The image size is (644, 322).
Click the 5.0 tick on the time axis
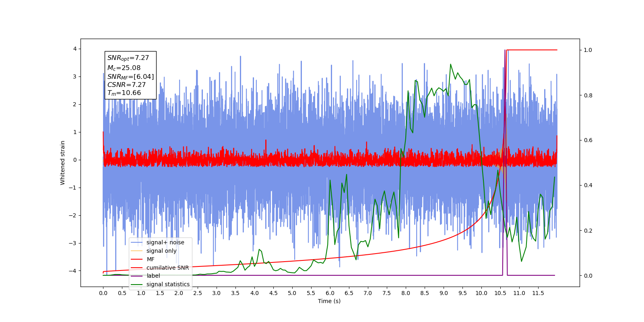pyautogui.click(x=292, y=293)
